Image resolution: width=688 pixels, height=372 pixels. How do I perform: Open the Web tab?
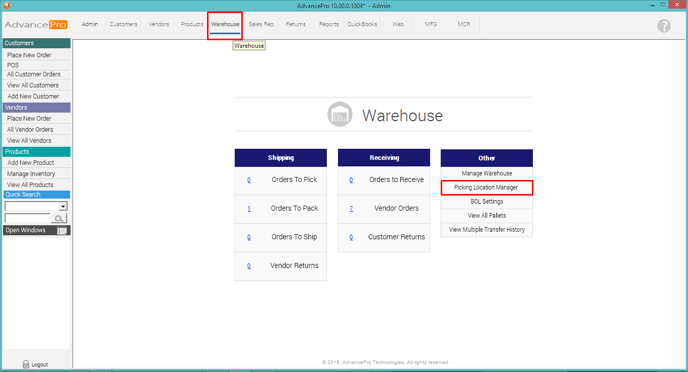[398, 24]
